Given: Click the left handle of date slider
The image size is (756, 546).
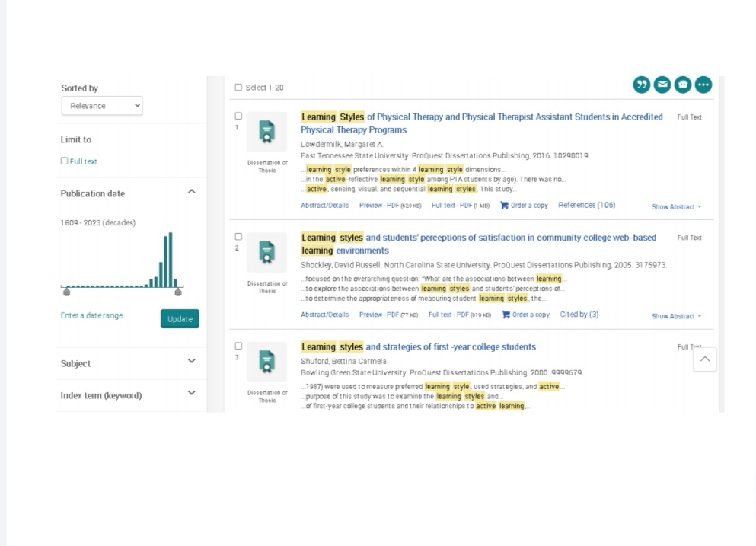Looking at the screenshot, I should pos(67,292).
